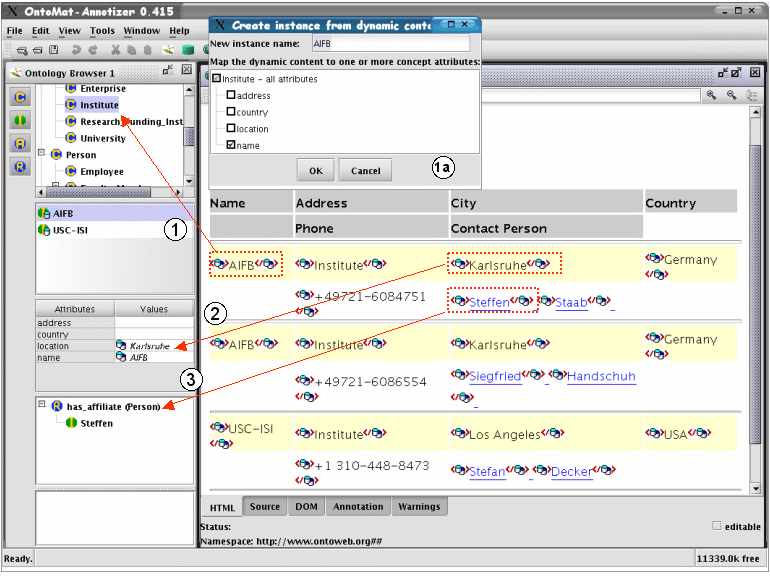The image size is (770, 576).
Task: Open the Siegfried hyperlink
Action: [x=495, y=376]
